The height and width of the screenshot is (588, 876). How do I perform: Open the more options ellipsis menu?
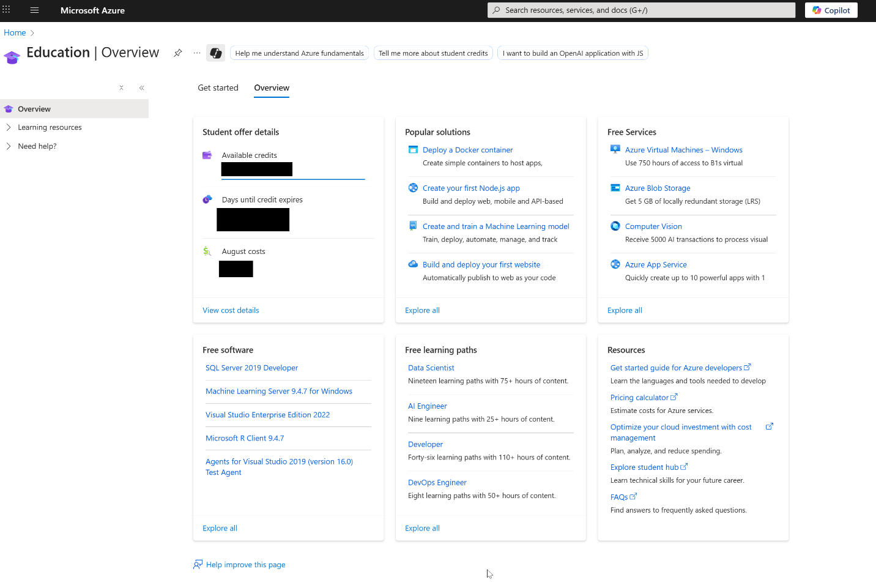tap(197, 53)
